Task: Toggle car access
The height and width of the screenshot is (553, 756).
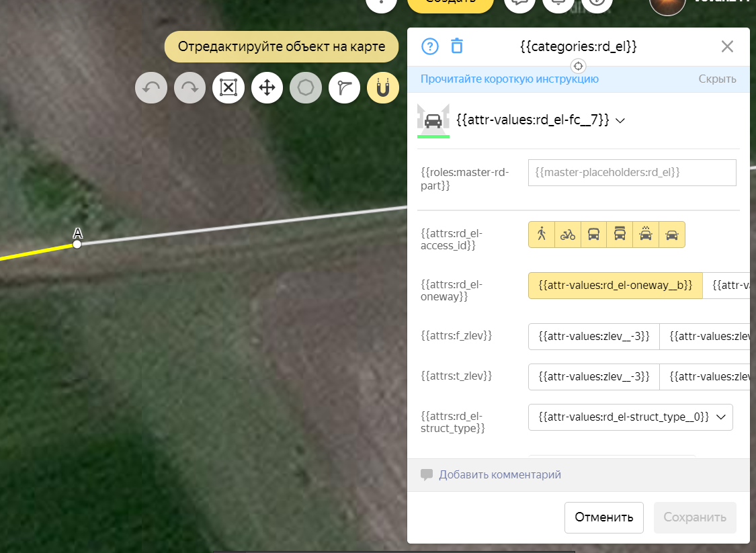Action: (672, 235)
